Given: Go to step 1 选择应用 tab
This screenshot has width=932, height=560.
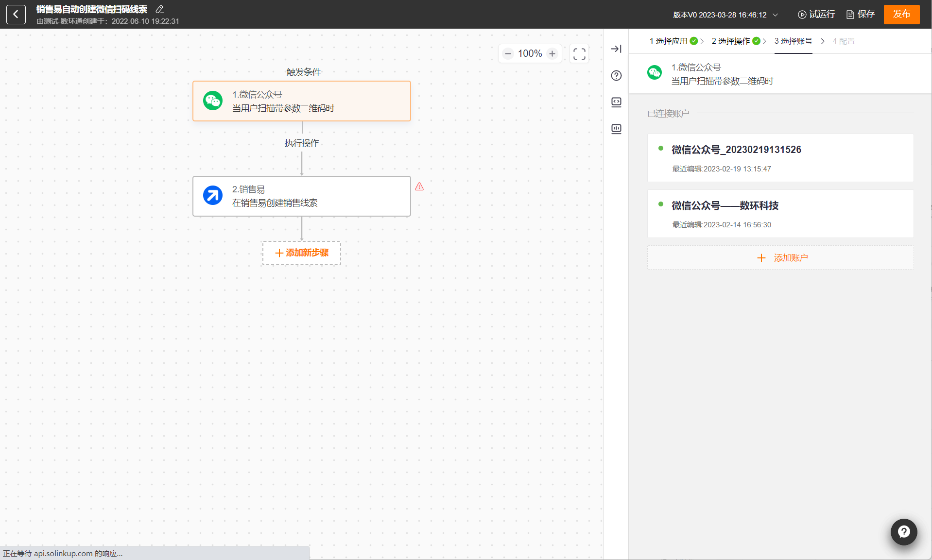Looking at the screenshot, I should [x=669, y=41].
